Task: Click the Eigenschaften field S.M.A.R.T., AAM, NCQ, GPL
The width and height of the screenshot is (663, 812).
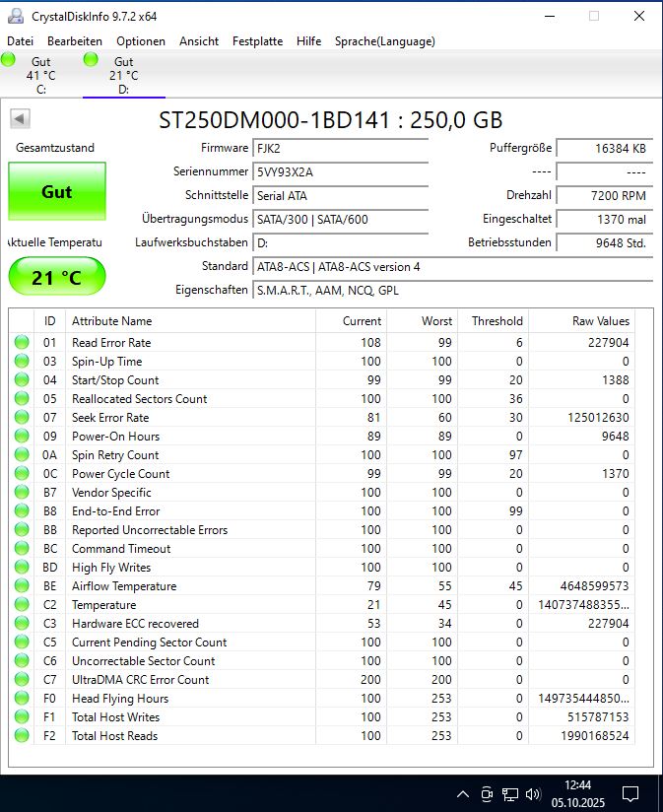Action: [453, 291]
